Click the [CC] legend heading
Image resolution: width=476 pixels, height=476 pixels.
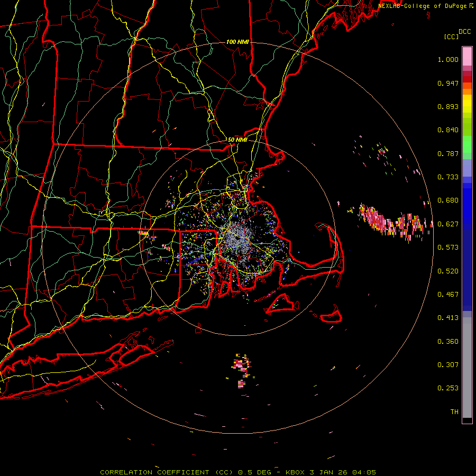451,36
